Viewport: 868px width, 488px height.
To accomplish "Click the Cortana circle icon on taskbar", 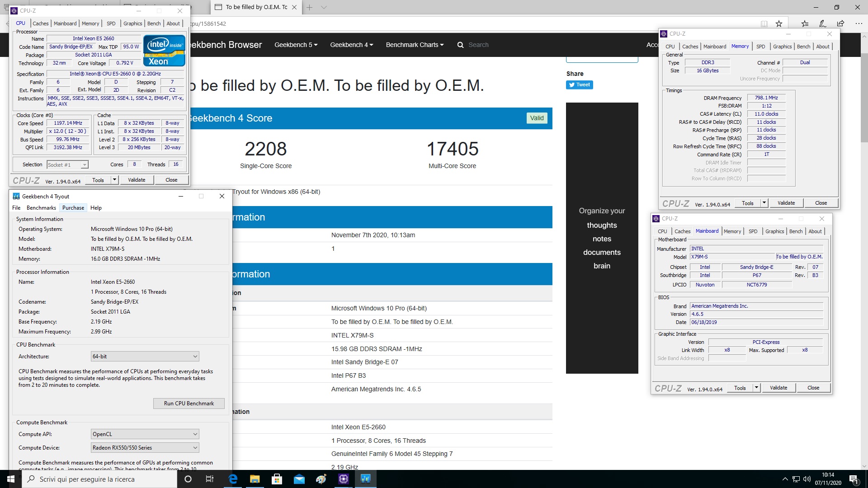I will coord(188,479).
